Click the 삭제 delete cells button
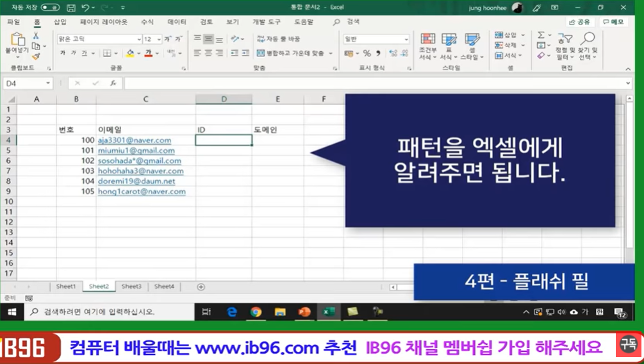The width and height of the screenshot is (644, 364). (x=506, y=45)
